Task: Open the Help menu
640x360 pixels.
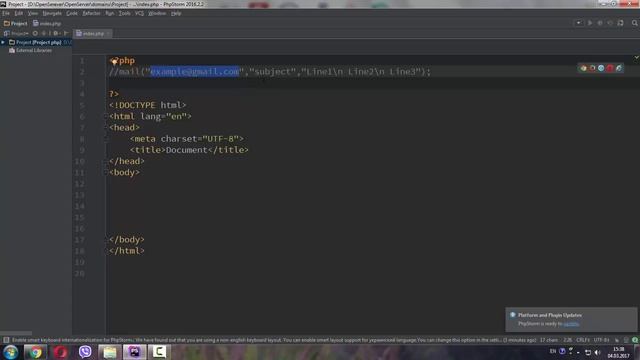Action: 176,13
